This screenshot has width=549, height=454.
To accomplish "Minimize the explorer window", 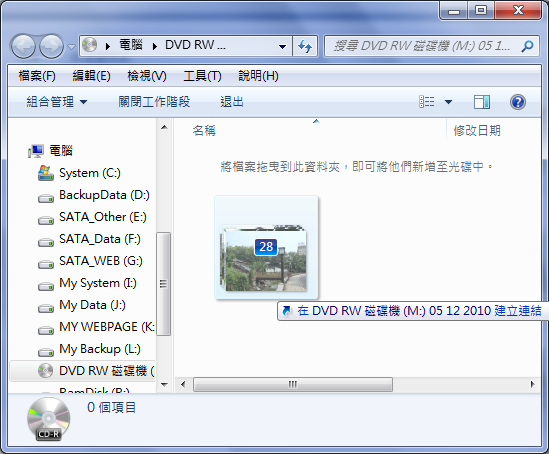I will tap(454, 11).
